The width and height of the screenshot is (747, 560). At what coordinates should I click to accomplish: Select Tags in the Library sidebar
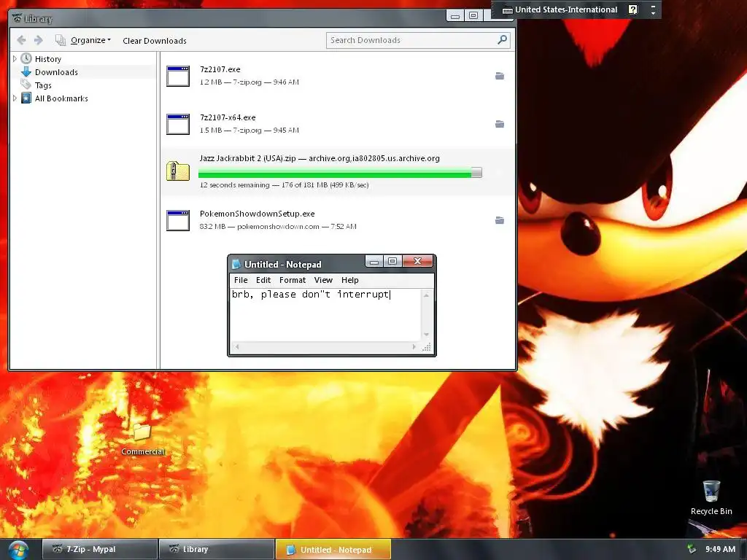click(43, 85)
